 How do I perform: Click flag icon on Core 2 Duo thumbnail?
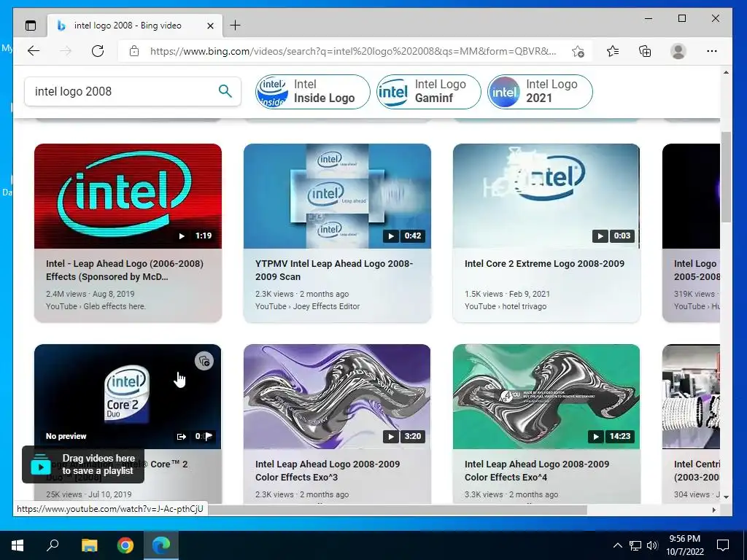pyautogui.click(x=209, y=436)
